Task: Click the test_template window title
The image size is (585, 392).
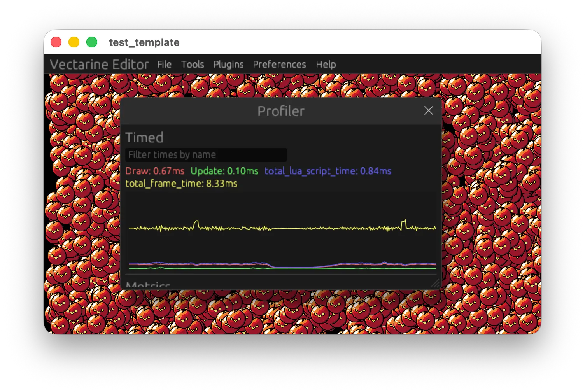Action: pyautogui.click(x=144, y=42)
